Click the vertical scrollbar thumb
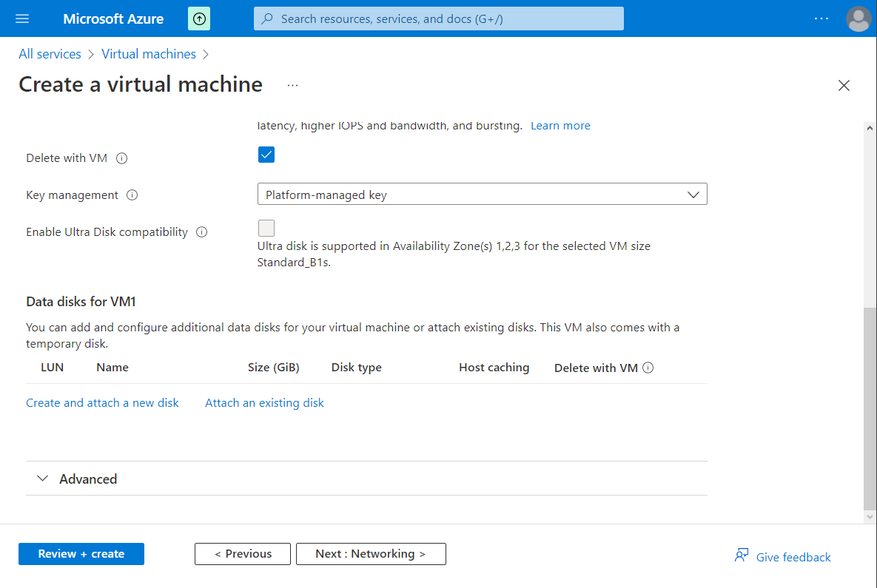 coord(870,408)
